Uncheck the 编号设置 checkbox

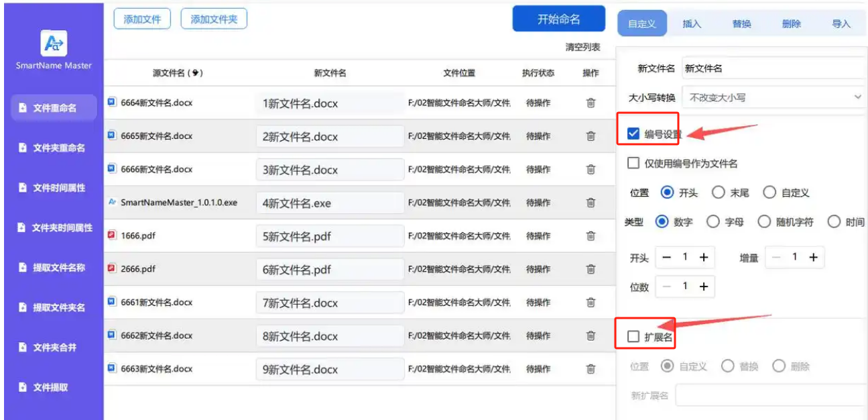click(633, 134)
